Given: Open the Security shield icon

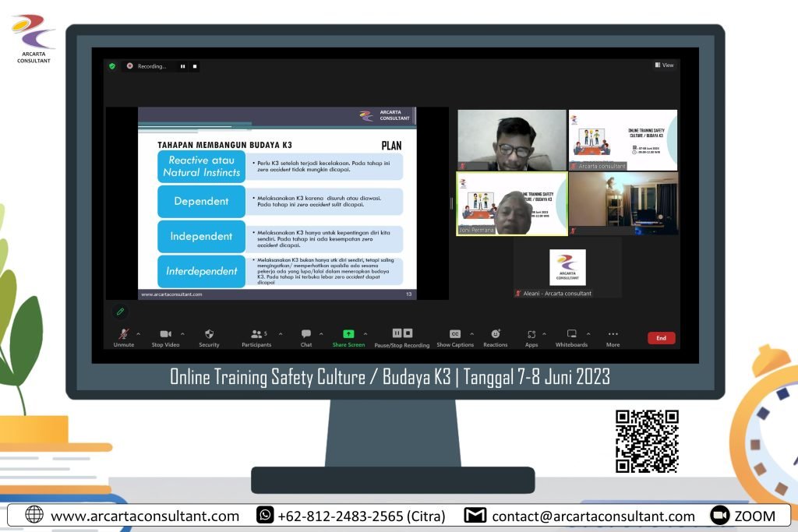Looking at the screenshot, I should pos(209,335).
